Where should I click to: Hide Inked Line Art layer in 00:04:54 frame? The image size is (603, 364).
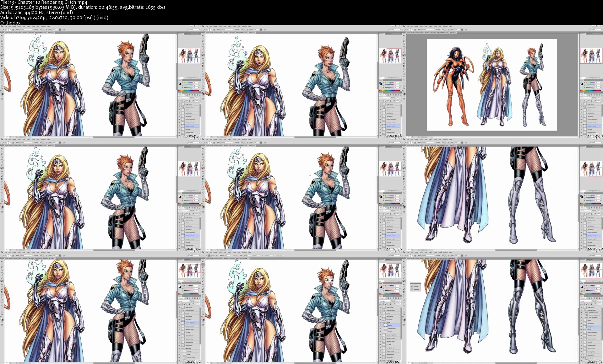coord(179,104)
